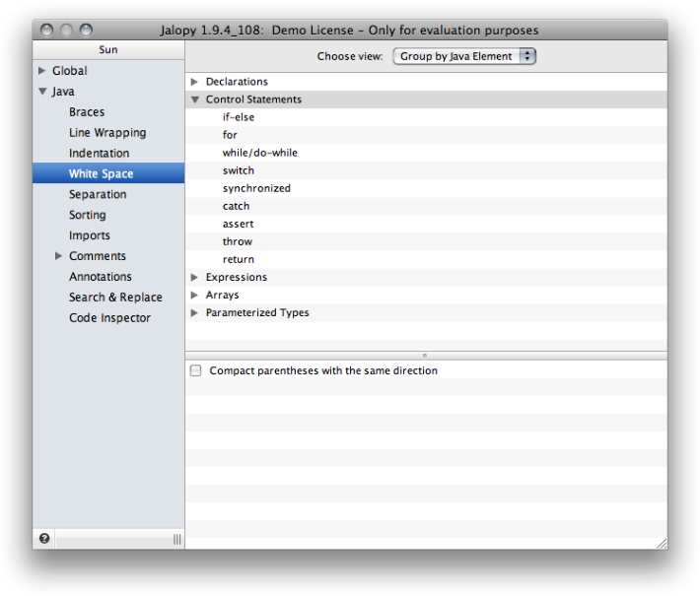Expand the Parameterized Types group
The image size is (700, 596).
(x=194, y=312)
